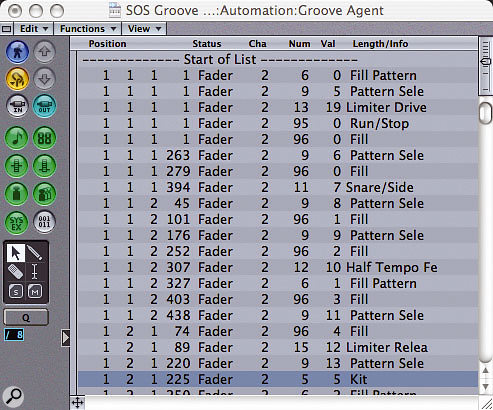The height and width of the screenshot is (410, 493).
Task: Select the Fill row at position 403
Action: (278, 299)
